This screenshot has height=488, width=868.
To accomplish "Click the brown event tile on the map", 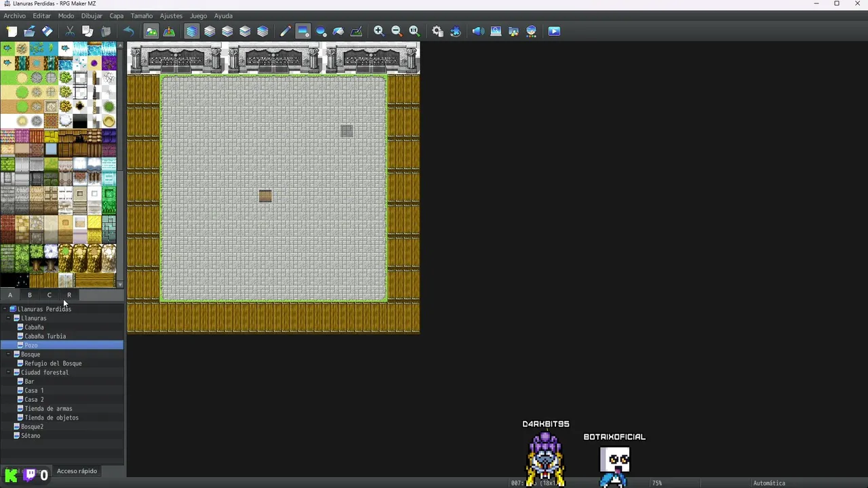I will [x=265, y=196].
